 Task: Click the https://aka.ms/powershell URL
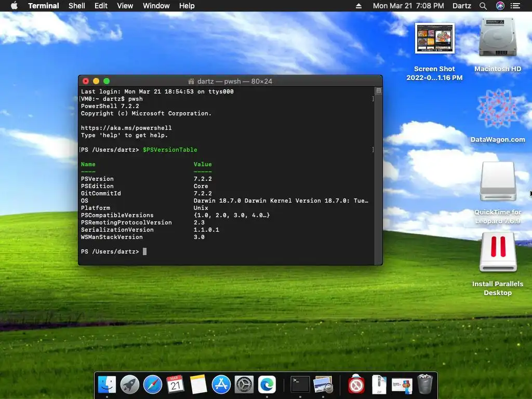(x=126, y=128)
